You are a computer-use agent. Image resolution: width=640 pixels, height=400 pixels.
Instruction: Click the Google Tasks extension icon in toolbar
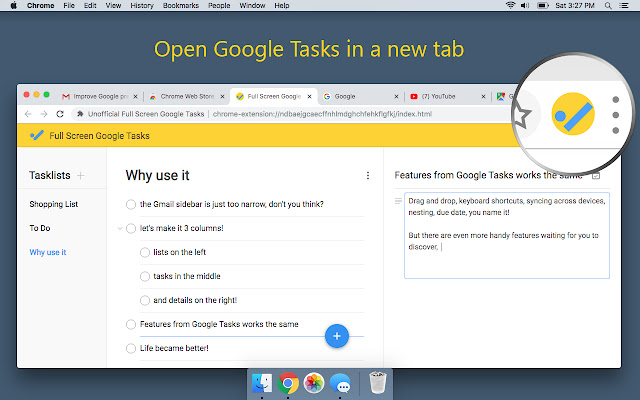pyautogui.click(x=574, y=117)
